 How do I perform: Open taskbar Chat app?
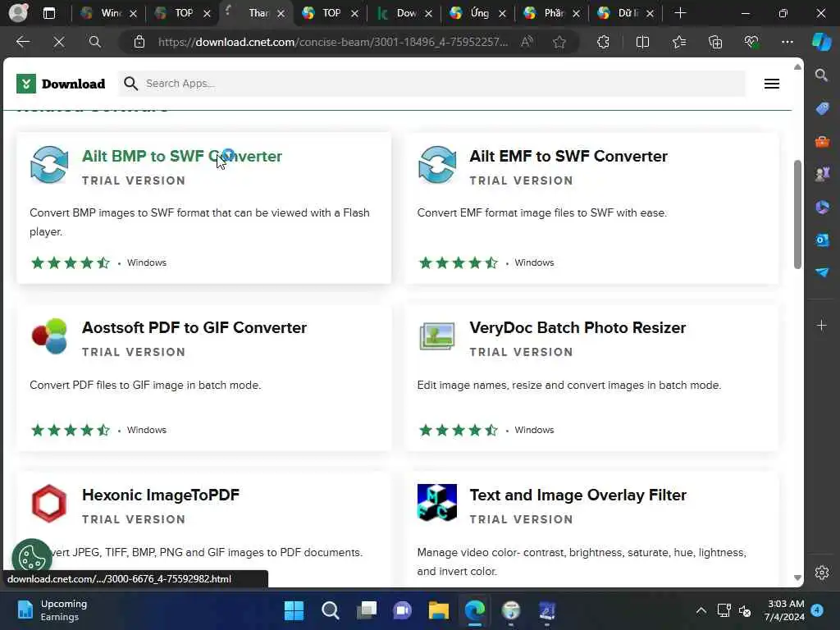click(x=402, y=610)
